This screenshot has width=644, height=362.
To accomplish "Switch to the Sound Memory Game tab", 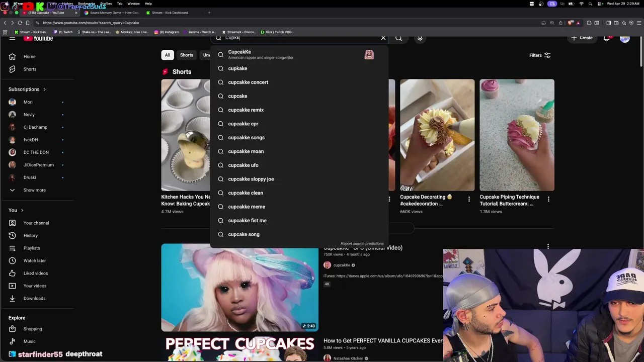I will (112, 13).
